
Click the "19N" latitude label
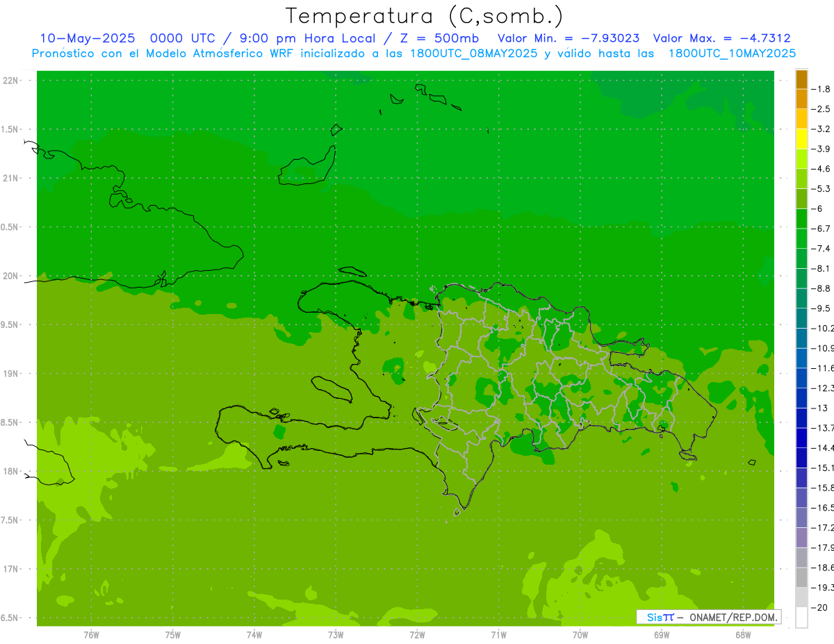click(11, 374)
